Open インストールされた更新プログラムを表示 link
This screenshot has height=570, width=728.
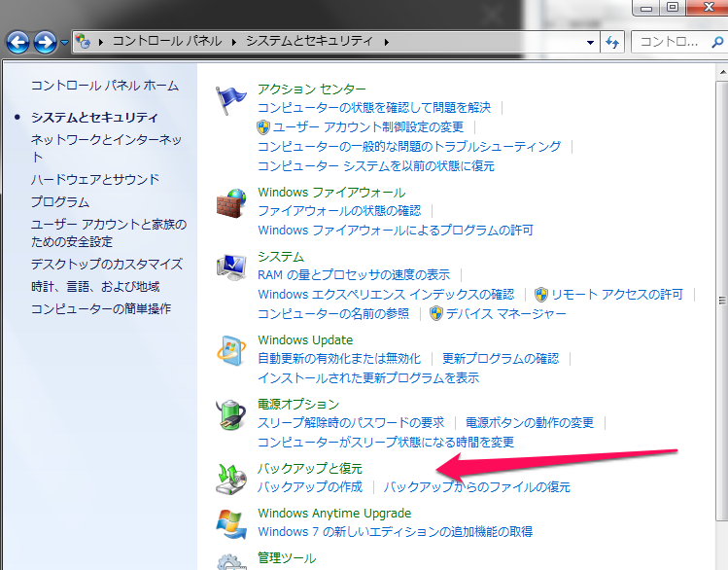[x=368, y=378]
